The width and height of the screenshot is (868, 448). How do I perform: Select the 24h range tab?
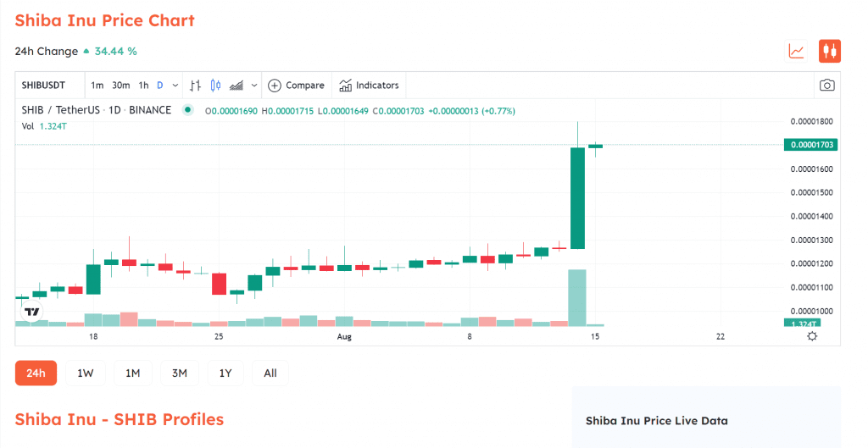(36, 373)
